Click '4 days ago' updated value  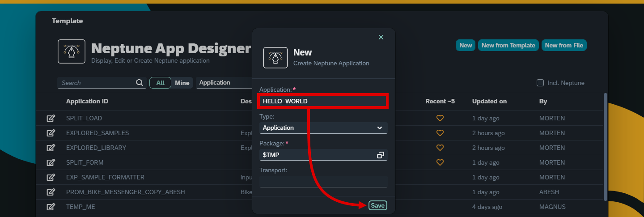(487, 207)
